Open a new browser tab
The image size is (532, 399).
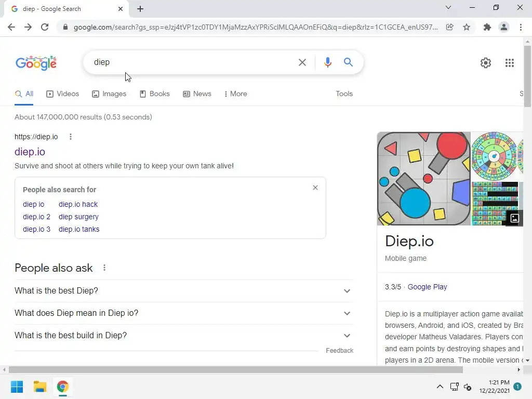(x=140, y=9)
